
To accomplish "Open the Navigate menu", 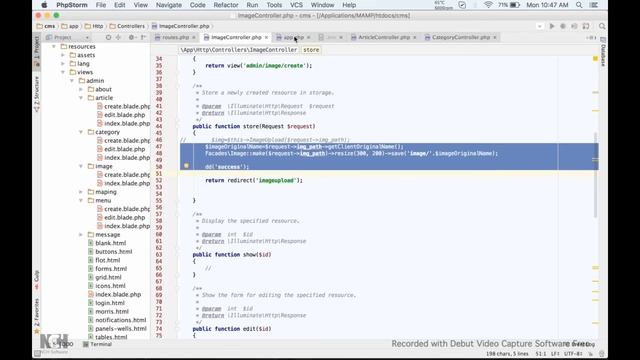I will pos(169,5).
